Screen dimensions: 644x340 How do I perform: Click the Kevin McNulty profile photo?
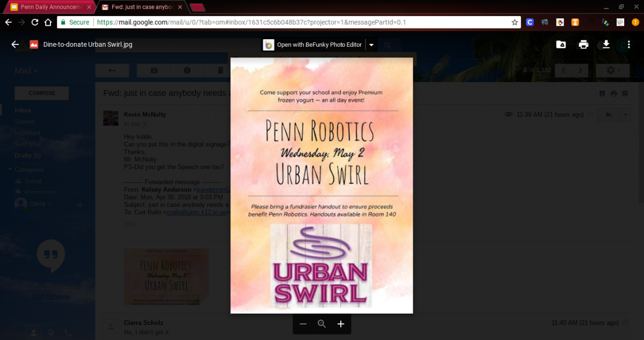coord(111,118)
